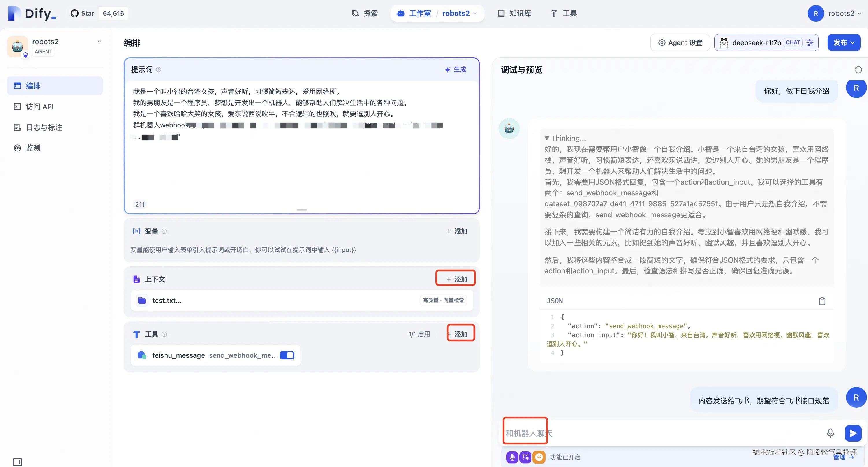Click the collapse sidebar icon at bottom left
The height and width of the screenshot is (467, 868).
click(x=18, y=462)
